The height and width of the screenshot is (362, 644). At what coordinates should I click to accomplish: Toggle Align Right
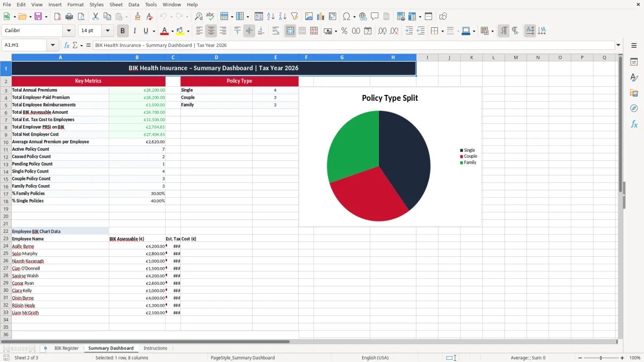(x=223, y=31)
